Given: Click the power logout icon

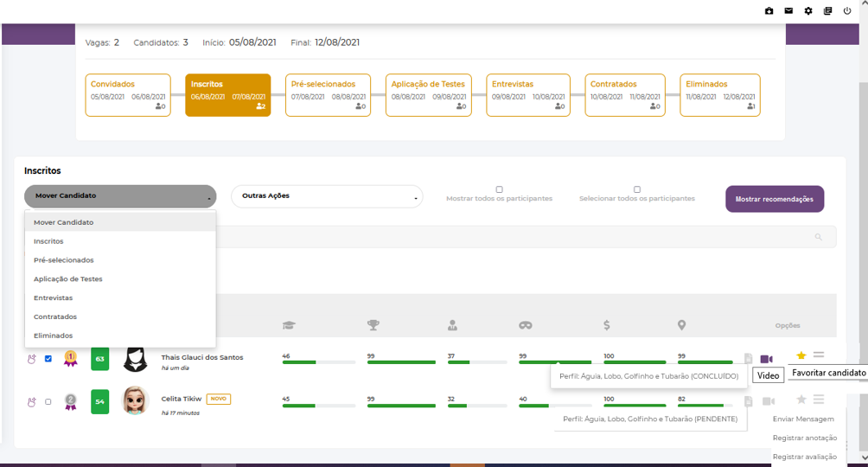Looking at the screenshot, I should [847, 11].
